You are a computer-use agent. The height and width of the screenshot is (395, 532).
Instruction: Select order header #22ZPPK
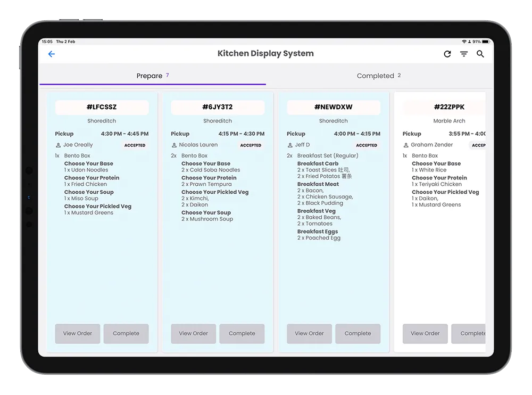pos(444,107)
